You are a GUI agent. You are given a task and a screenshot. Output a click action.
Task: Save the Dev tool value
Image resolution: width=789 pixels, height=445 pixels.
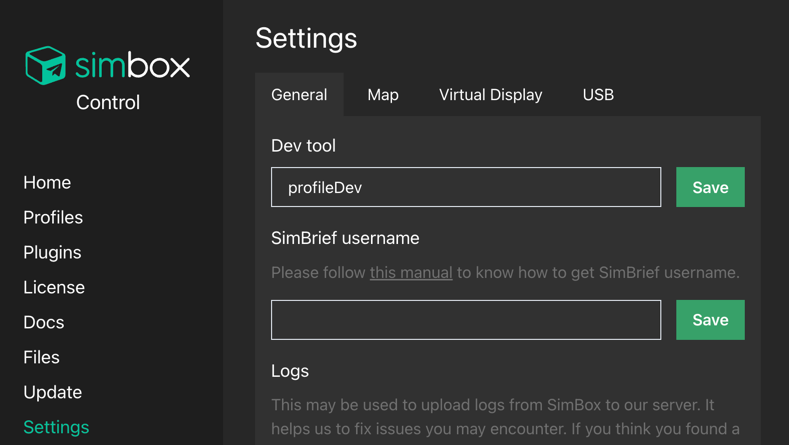(711, 187)
